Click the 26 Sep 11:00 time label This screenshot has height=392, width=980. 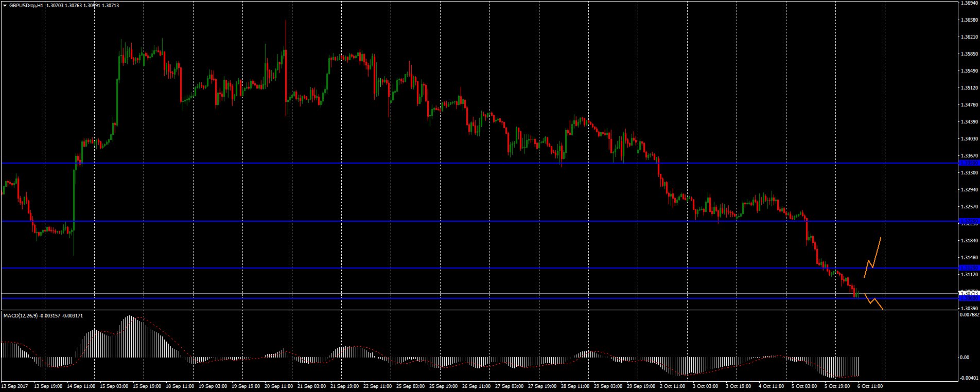coord(477,385)
